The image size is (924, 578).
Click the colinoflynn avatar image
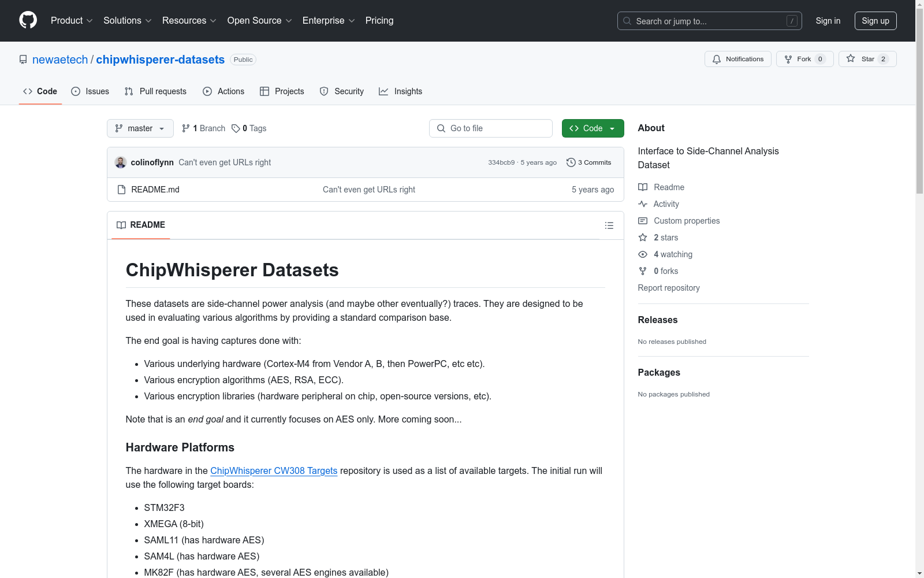pos(121,162)
